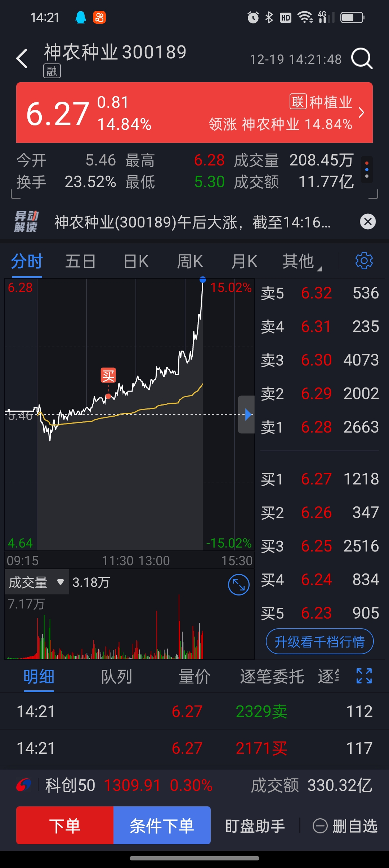389x868 pixels.
Task: Tap the 异动解读 logo icon
Action: (26, 221)
